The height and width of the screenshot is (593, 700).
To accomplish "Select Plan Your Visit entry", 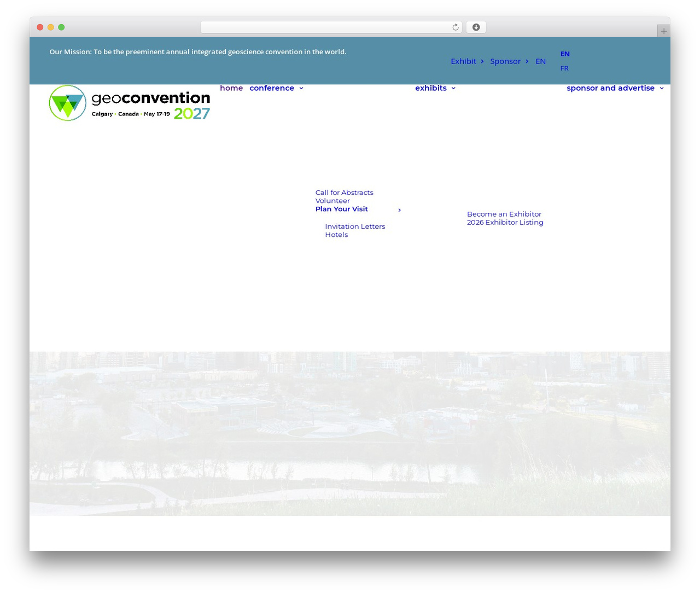I will point(341,209).
